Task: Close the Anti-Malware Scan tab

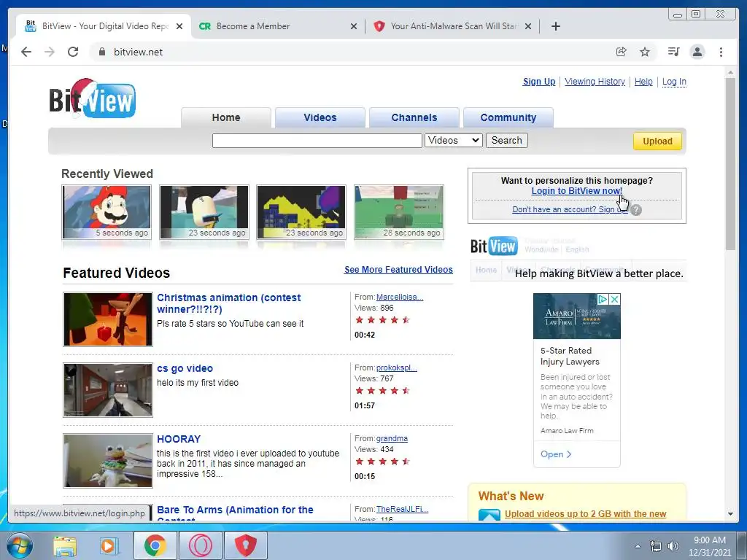Action: pyautogui.click(x=528, y=26)
